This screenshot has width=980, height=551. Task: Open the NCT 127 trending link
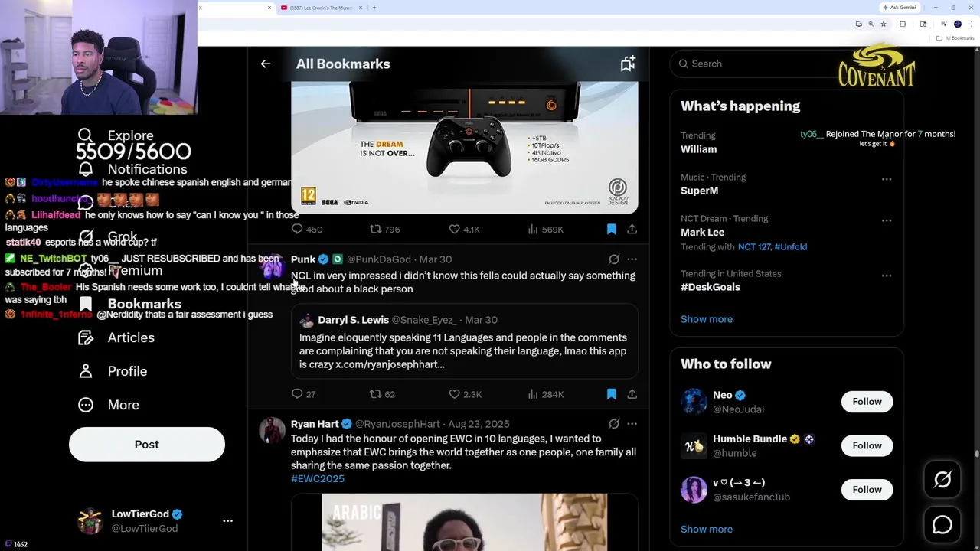pyautogui.click(x=754, y=247)
